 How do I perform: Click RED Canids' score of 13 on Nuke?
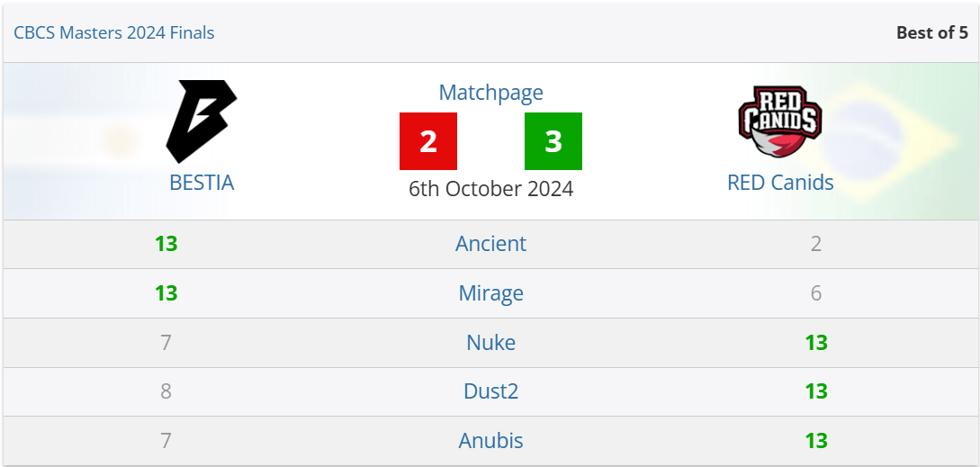point(816,343)
